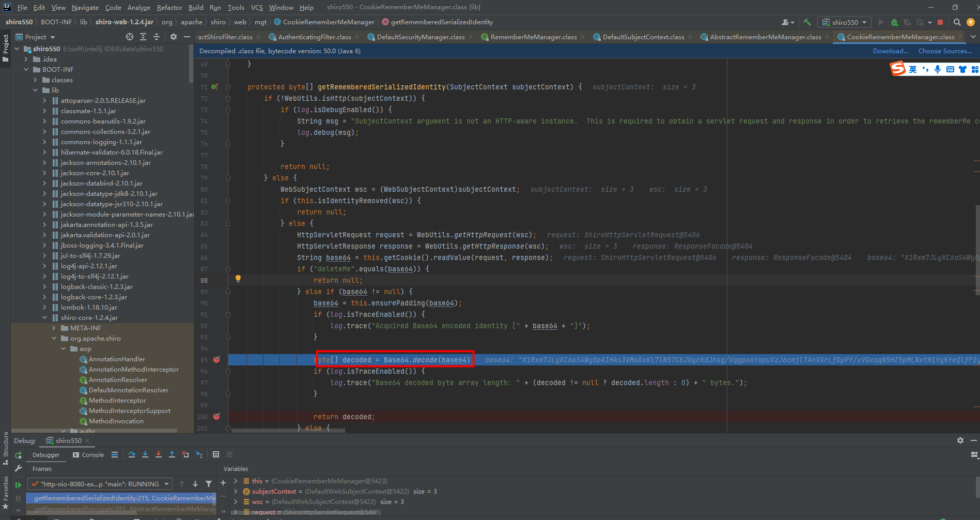Screen dimensions: 980x520
Task: Click Expand All in Project panel
Action: 143,37
